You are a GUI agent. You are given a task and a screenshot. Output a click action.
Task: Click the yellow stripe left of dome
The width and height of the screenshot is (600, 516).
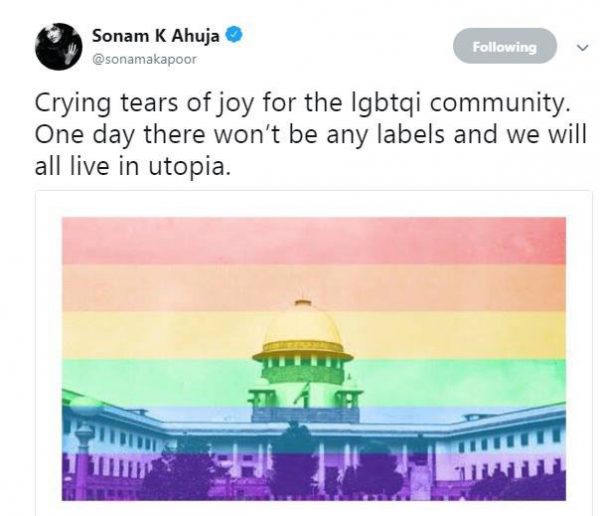(x=161, y=335)
